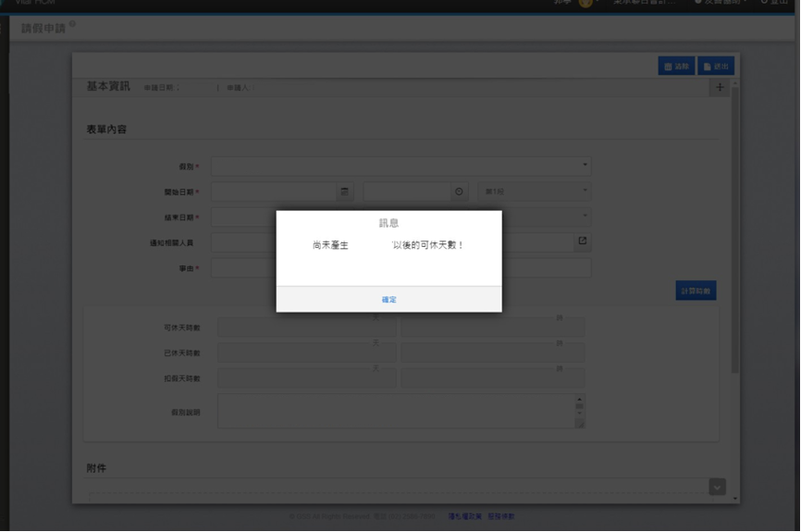Open the start time clock picker icon
801x532 pixels.
[x=459, y=192]
